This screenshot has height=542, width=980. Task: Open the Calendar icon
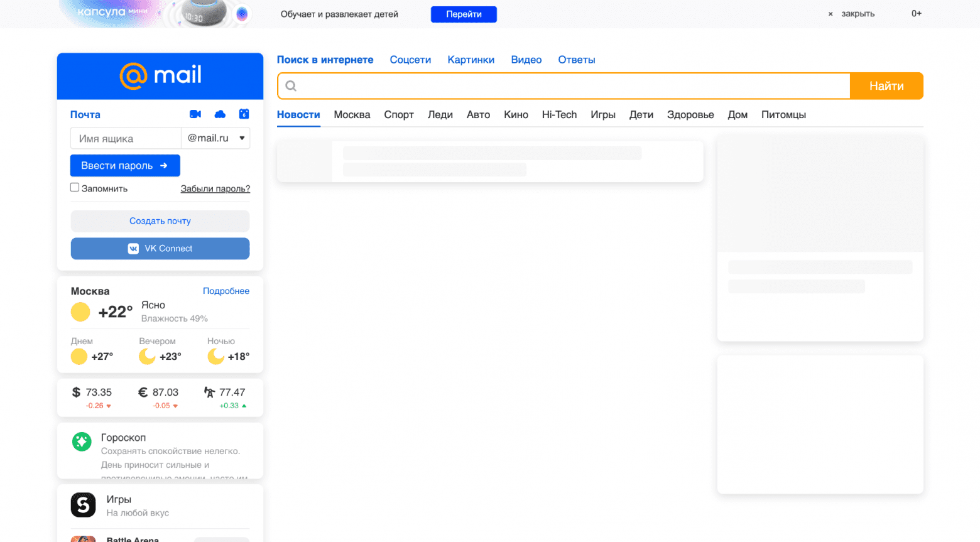(x=244, y=114)
